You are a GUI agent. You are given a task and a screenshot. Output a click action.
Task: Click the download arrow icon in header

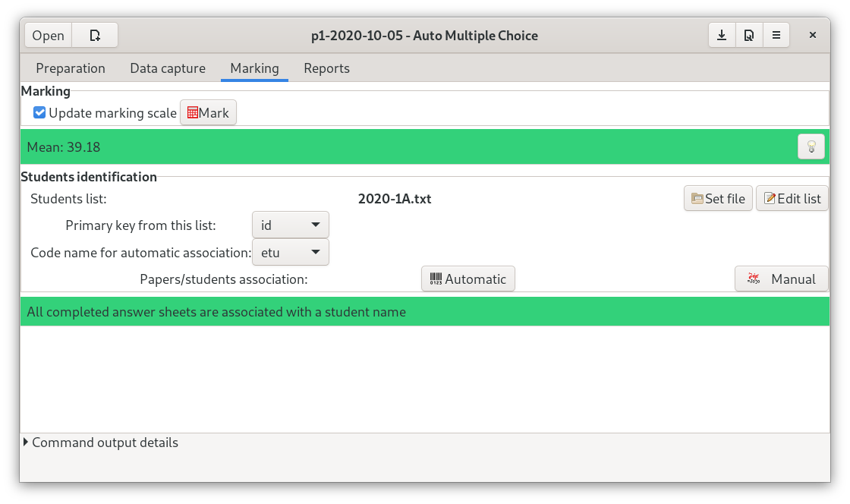click(722, 36)
